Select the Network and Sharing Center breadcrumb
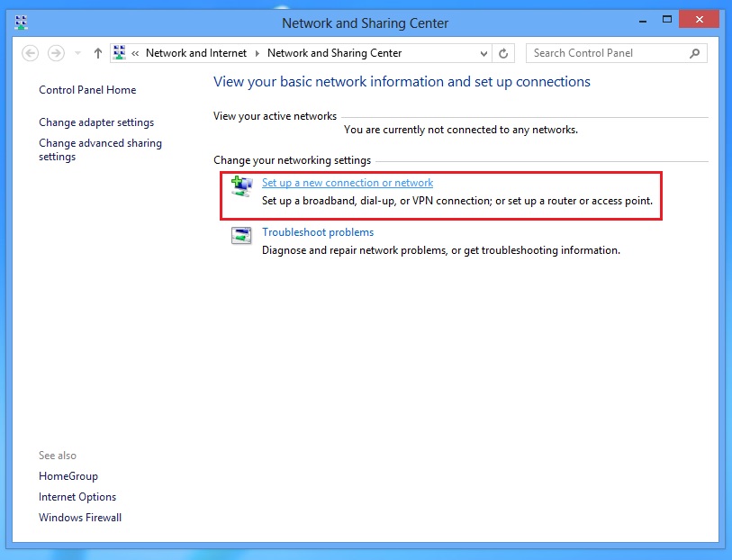This screenshot has height=560, width=732. [x=334, y=53]
